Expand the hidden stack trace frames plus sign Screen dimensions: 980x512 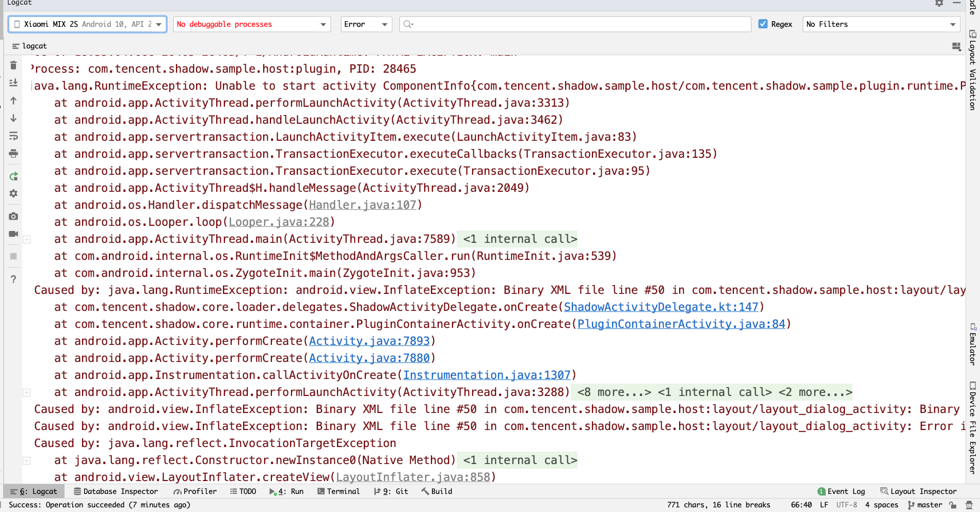tap(26, 239)
